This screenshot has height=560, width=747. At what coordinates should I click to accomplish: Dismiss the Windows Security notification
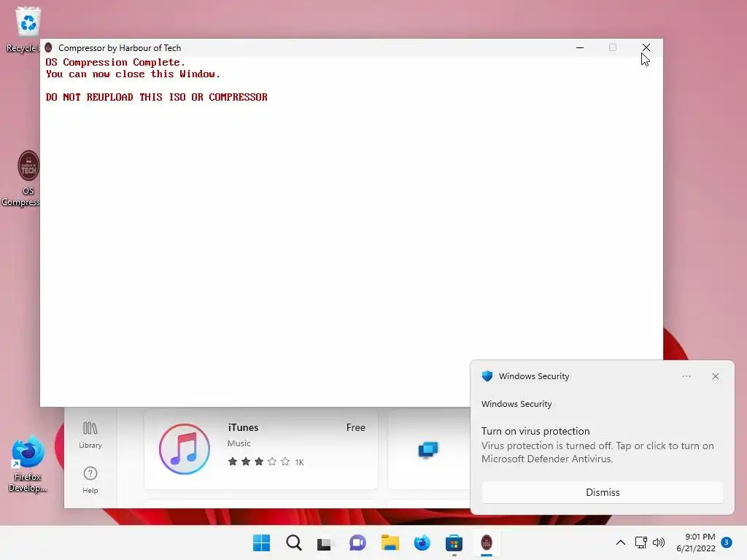602,492
